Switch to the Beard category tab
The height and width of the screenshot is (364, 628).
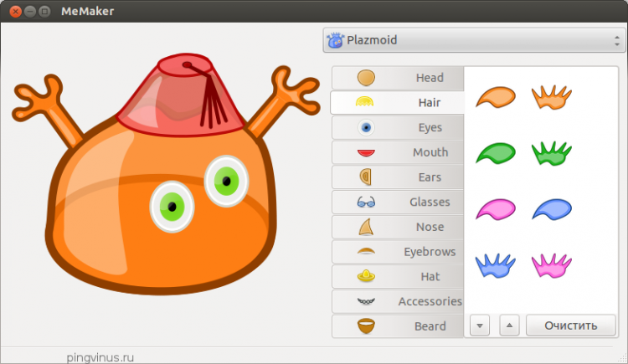pos(398,326)
